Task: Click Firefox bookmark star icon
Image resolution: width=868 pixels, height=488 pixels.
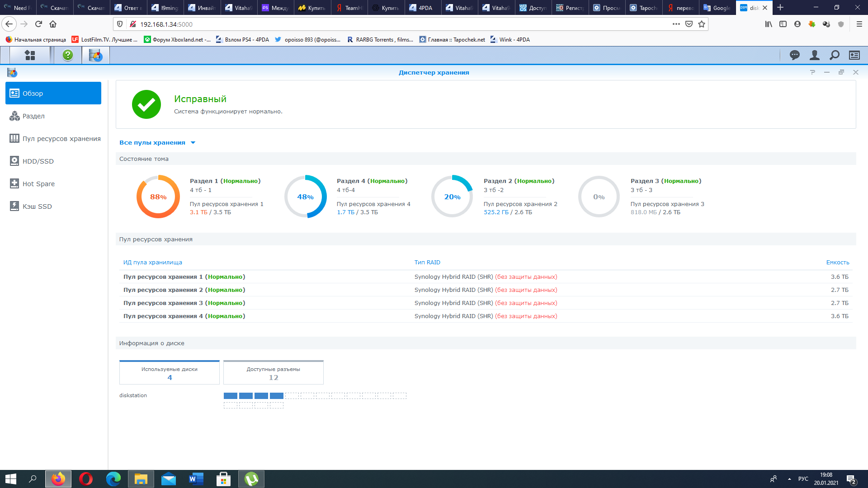Action: point(701,24)
